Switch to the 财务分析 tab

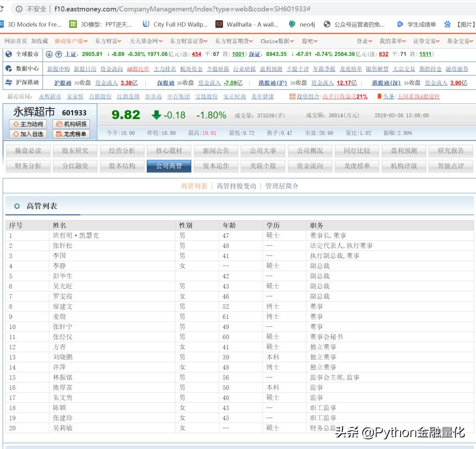point(28,166)
